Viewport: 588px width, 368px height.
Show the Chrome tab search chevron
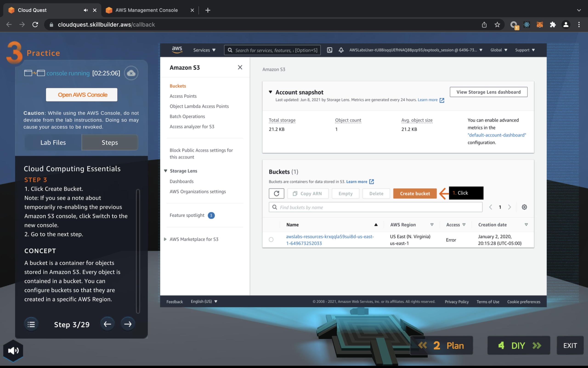pyautogui.click(x=579, y=10)
